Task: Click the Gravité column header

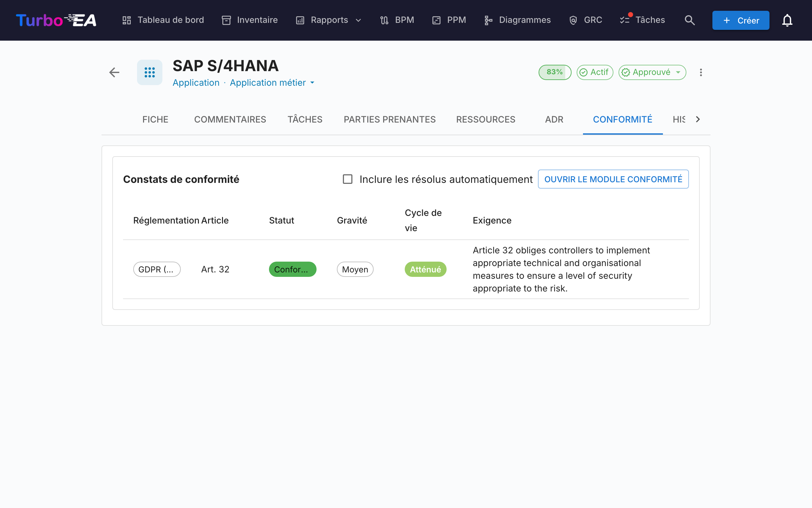Action: click(352, 220)
